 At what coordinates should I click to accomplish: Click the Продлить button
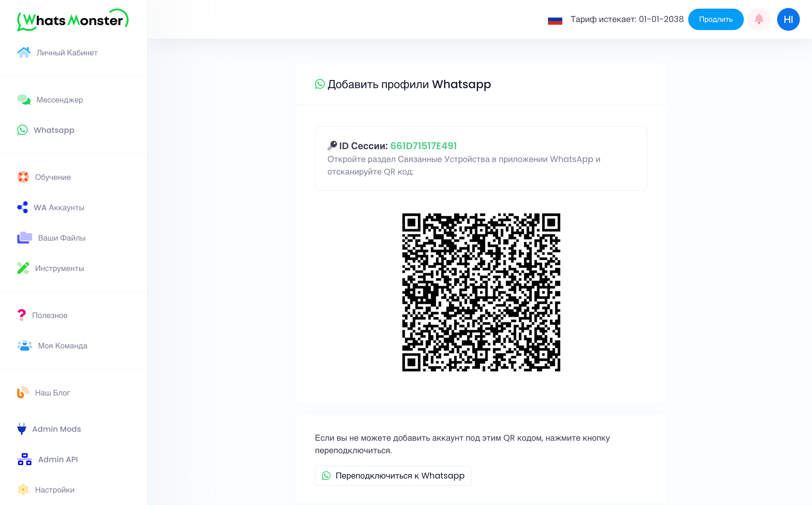716,19
